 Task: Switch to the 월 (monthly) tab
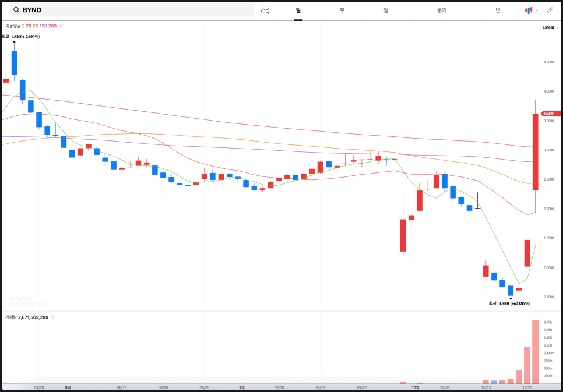[x=386, y=10]
